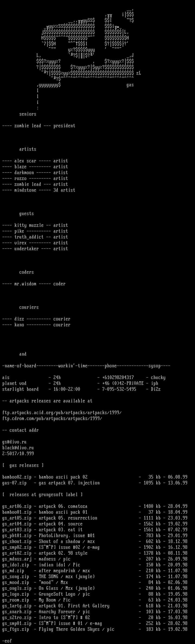
Task: Click the -eof marker at the bottom
Action: pos(7,641)
